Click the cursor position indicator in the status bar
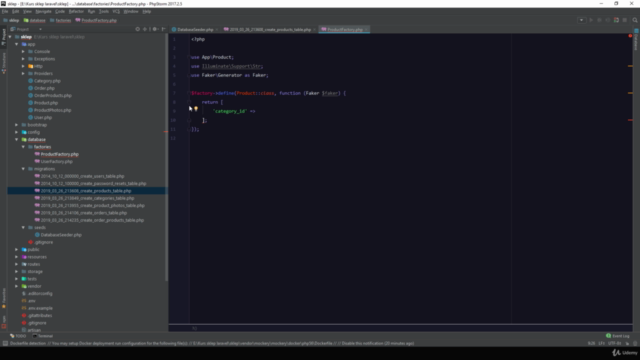 [x=591, y=343]
